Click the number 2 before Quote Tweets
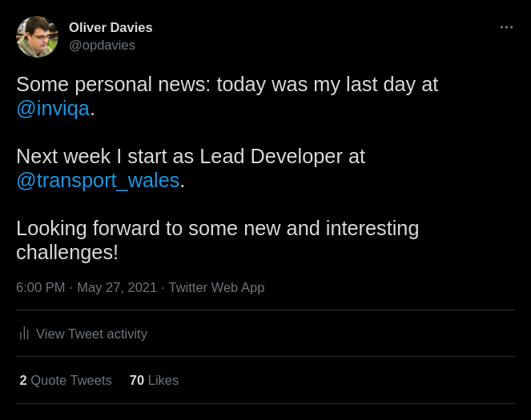531x420 pixels. pyautogui.click(x=23, y=380)
